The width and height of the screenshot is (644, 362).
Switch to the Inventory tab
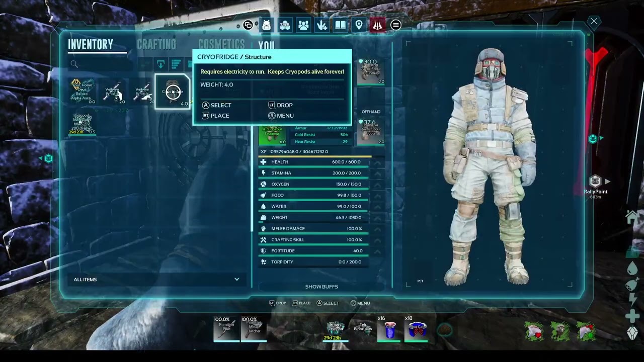[91, 44]
